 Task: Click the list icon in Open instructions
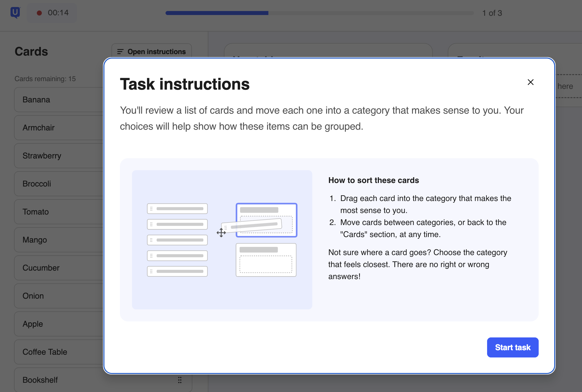[x=120, y=52]
